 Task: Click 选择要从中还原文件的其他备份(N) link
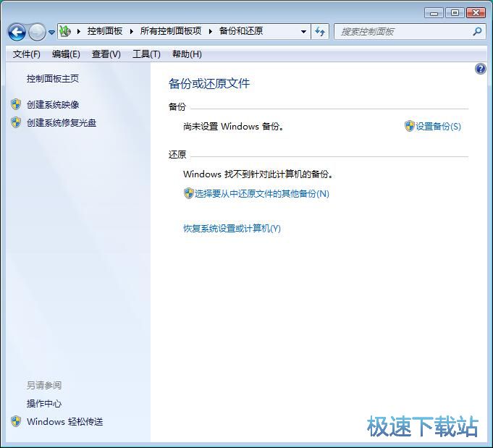pos(262,194)
